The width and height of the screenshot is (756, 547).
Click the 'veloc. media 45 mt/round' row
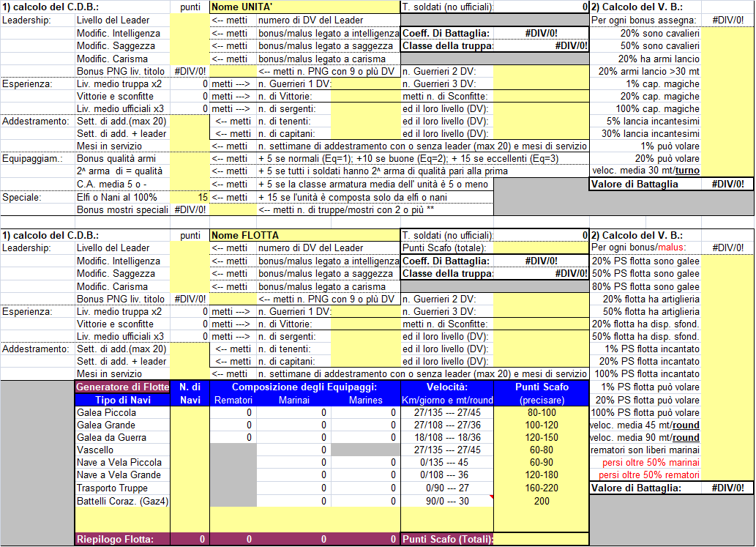tap(645, 425)
